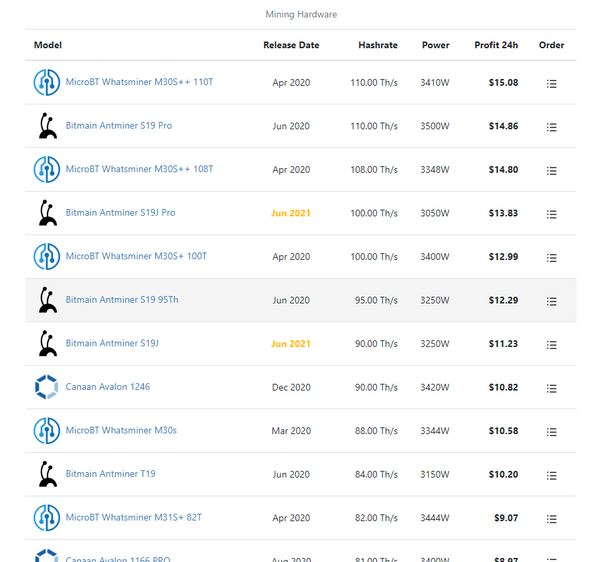Select the $10.20 profit value
The image size is (600, 562).
tap(503, 475)
